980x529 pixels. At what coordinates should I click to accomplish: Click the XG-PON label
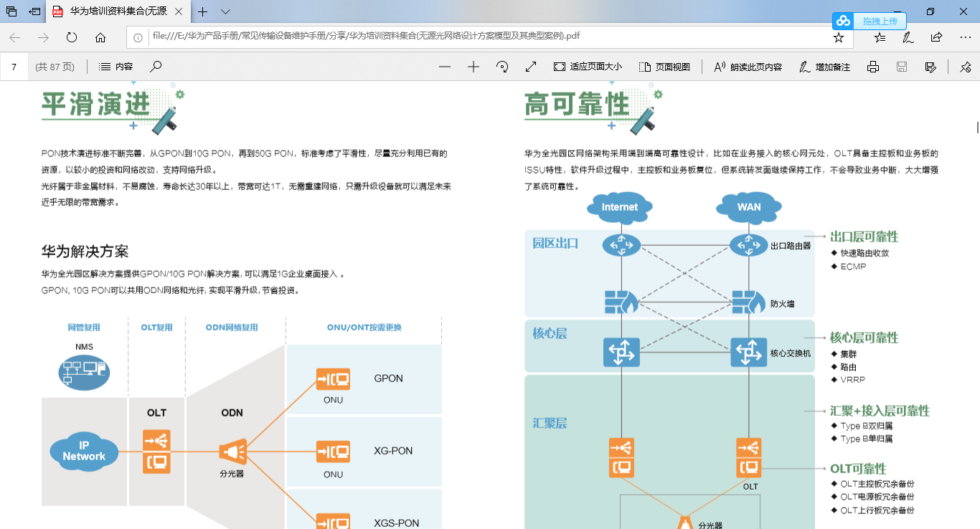pos(393,451)
